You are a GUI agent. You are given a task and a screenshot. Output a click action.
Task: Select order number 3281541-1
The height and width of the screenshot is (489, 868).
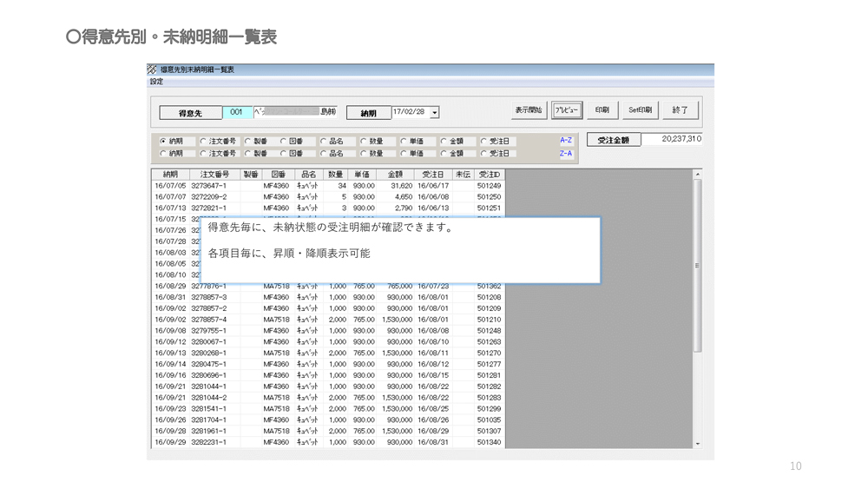pyautogui.click(x=208, y=409)
